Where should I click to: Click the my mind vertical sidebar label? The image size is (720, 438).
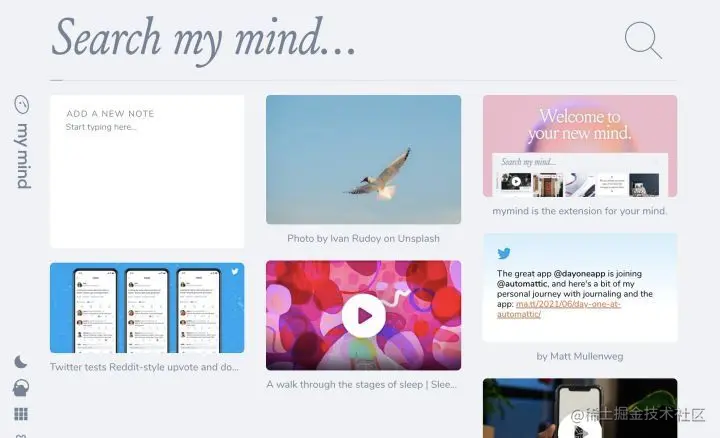click(23, 156)
